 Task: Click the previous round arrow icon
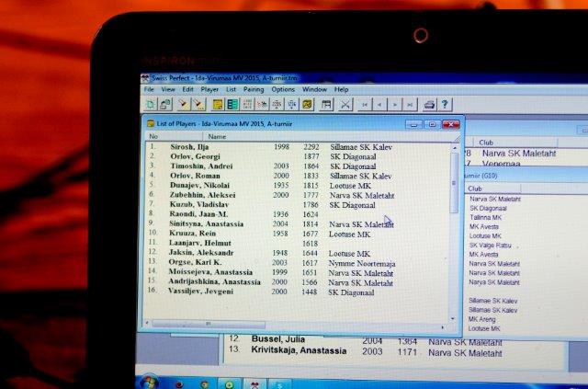380,105
